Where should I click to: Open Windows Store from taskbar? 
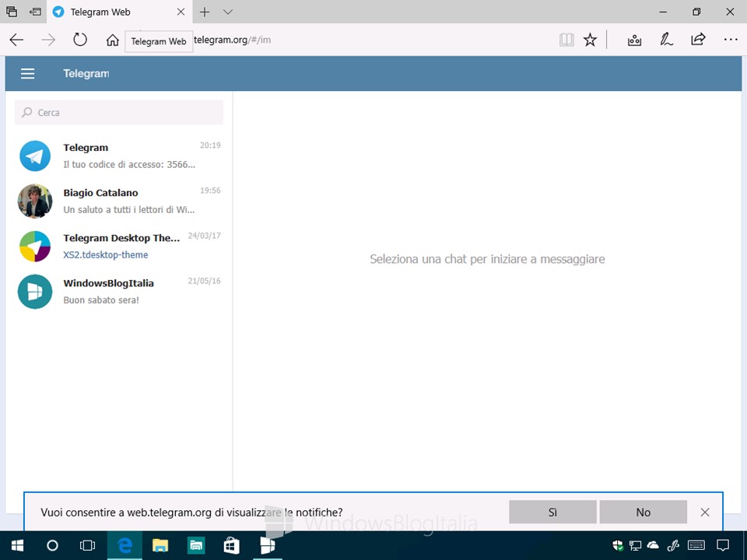[x=232, y=545]
